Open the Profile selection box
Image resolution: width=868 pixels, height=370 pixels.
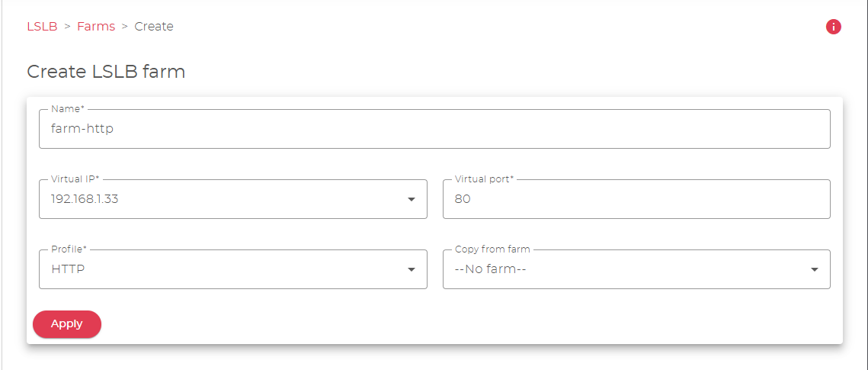(x=221, y=269)
